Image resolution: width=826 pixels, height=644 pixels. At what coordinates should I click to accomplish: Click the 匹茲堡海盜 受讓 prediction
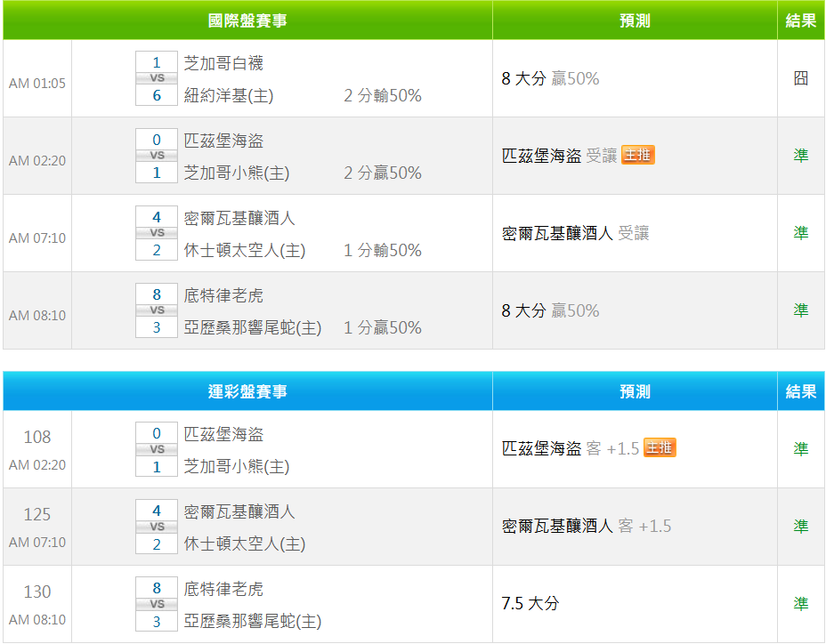click(560, 156)
